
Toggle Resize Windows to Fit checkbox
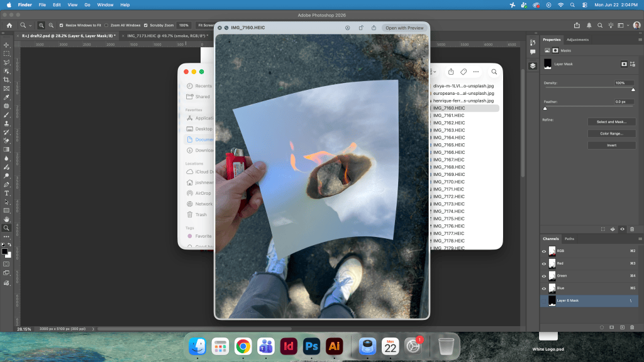pyautogui.click(x=61, y=25)
